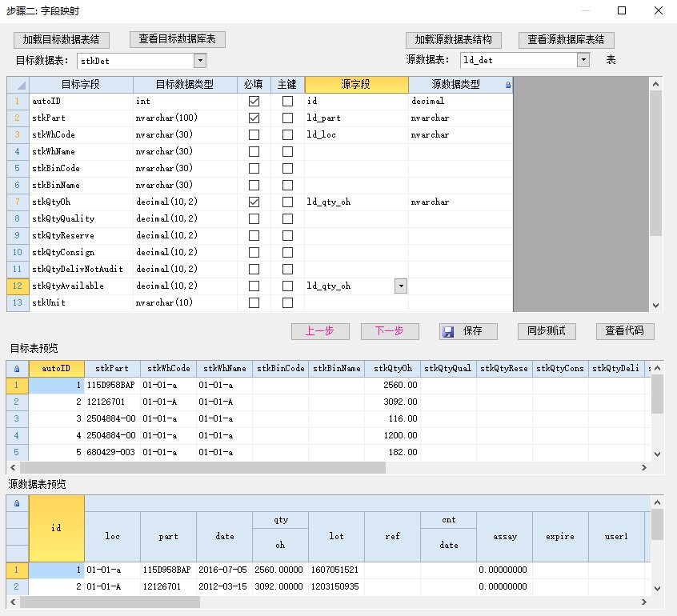677x616 pixels.
Task: Click 必填 column header
Action: [x=254, y=85]
